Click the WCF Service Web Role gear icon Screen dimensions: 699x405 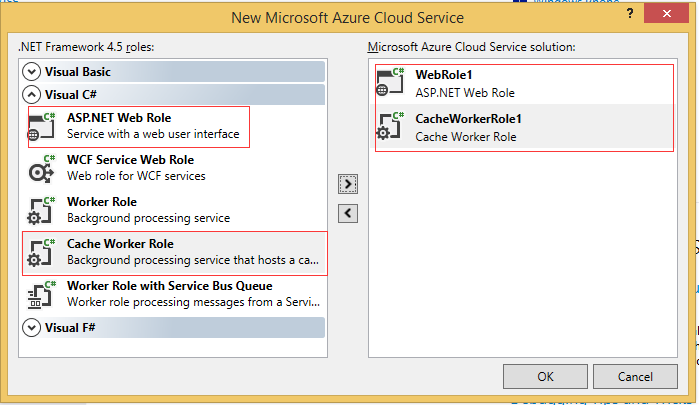41,169
